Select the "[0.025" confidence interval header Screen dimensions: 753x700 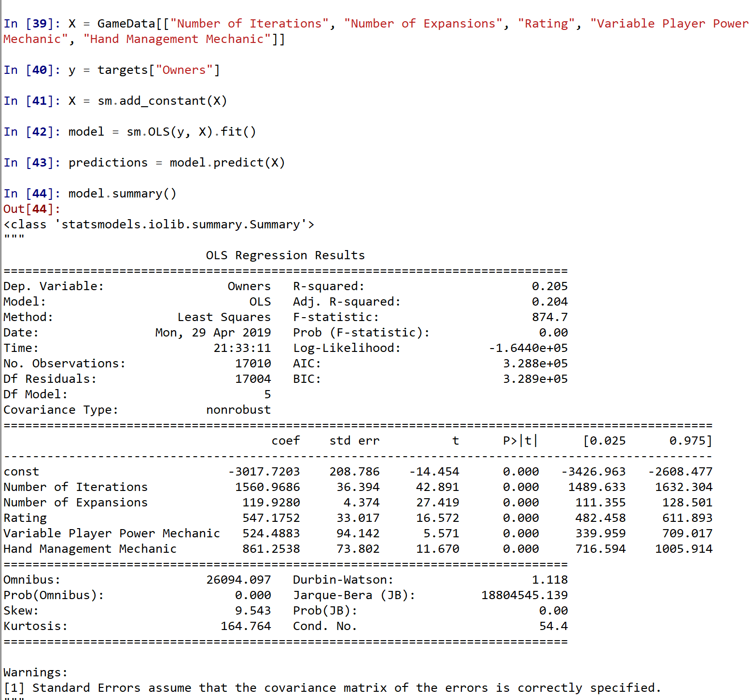[604, 441]
